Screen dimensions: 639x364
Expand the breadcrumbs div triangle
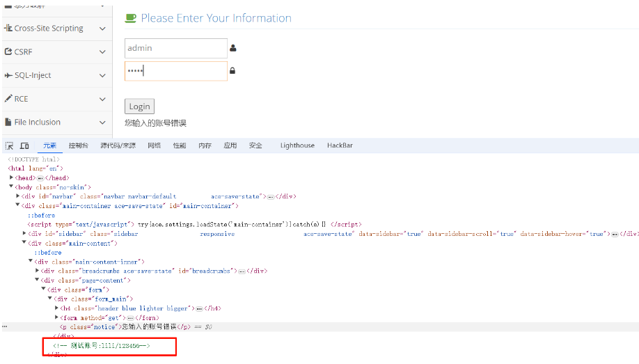tap(37, 270)
